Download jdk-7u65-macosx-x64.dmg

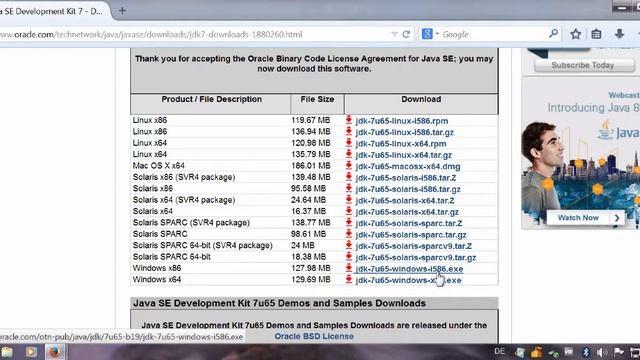(408, 167)
